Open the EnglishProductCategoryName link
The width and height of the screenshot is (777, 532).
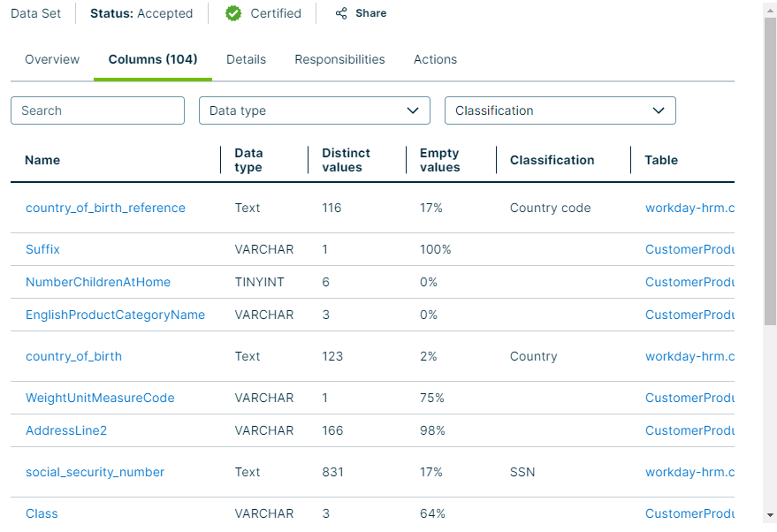click(115, 315)
